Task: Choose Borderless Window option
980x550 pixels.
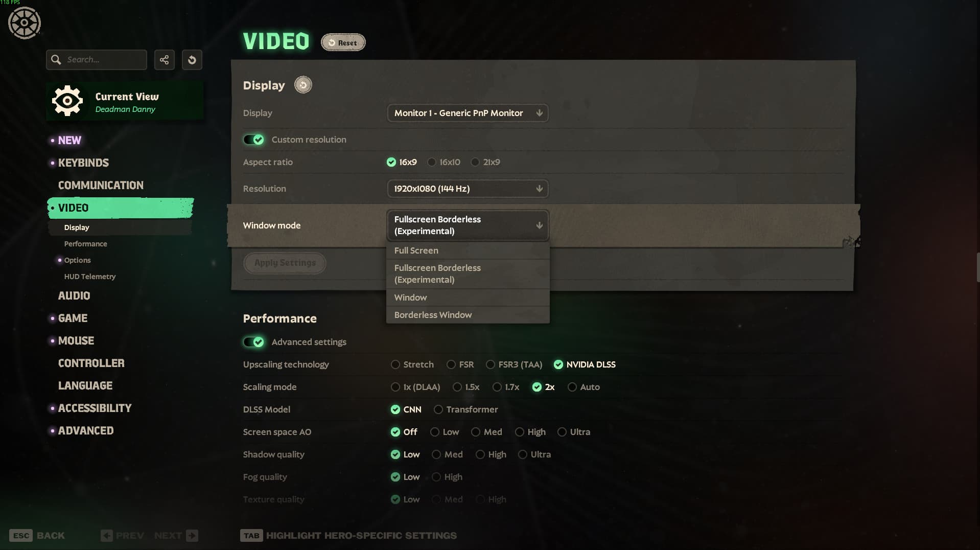Action: [468, 315]
